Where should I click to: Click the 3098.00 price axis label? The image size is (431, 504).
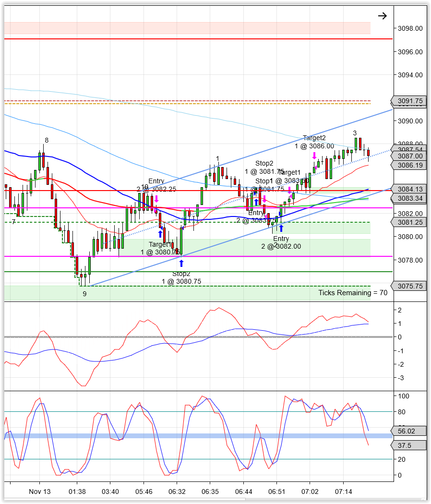click(410, 29)
